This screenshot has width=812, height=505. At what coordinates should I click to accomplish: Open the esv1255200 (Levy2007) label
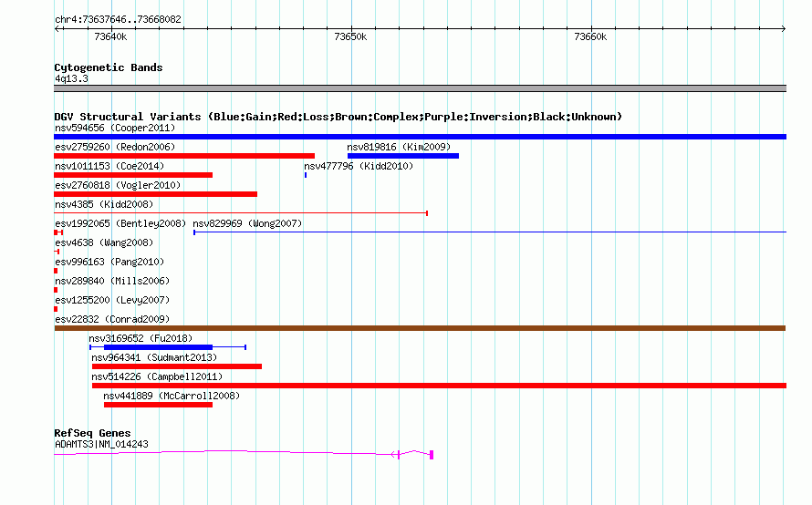point(112,300)
